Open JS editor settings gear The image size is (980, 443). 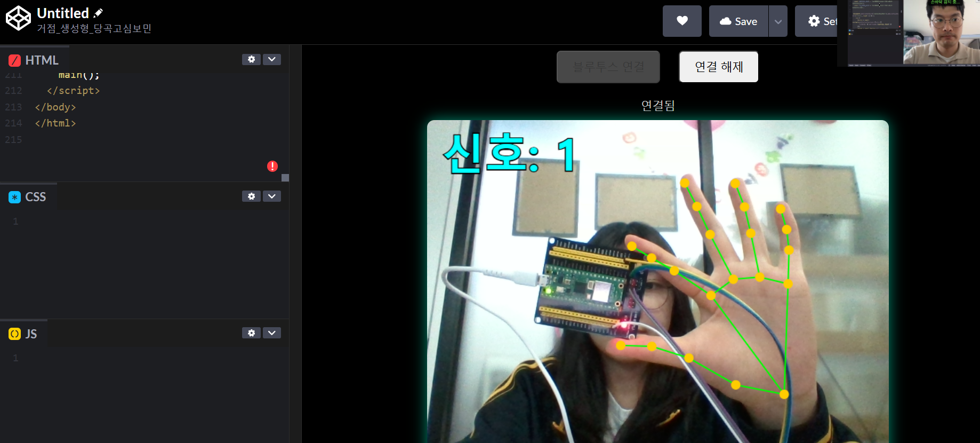click(x=251, y=333)
